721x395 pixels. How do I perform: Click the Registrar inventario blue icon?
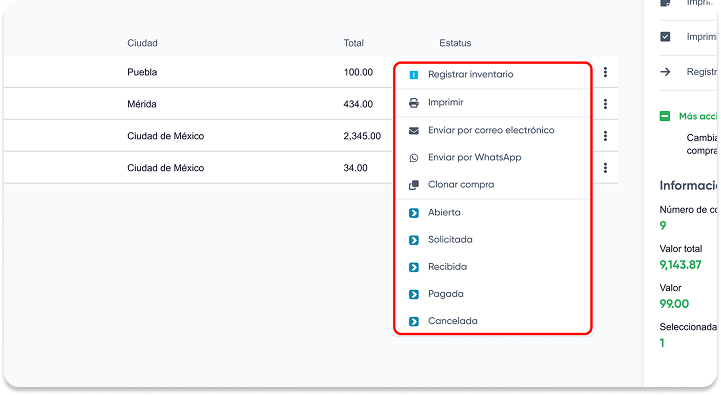[414, 74]
